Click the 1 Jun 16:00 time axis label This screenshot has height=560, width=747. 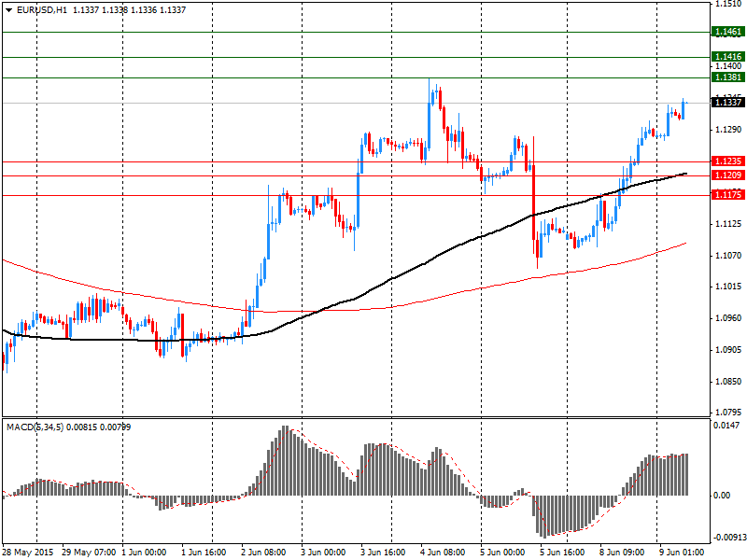(204, 553)
